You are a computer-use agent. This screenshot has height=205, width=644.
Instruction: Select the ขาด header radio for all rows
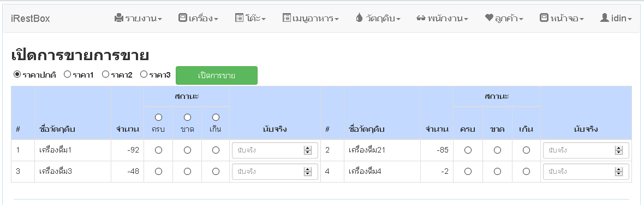187,118
